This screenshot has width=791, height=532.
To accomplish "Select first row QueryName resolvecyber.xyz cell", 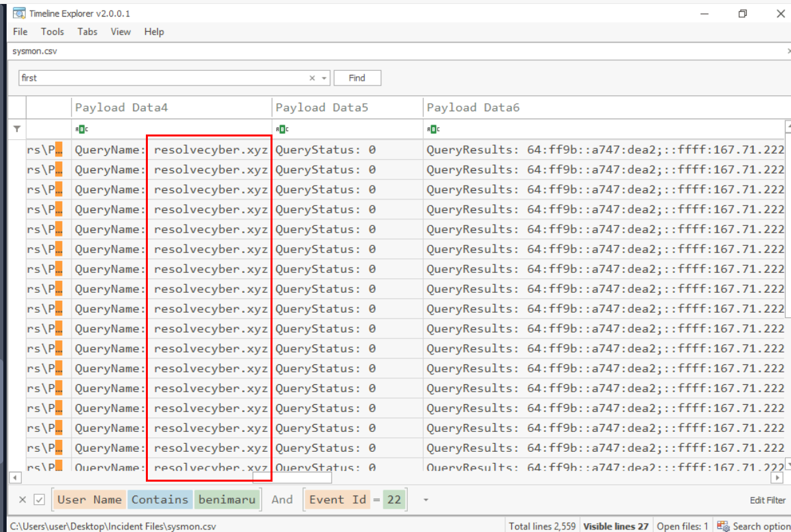I will click(x=172, y=150).
